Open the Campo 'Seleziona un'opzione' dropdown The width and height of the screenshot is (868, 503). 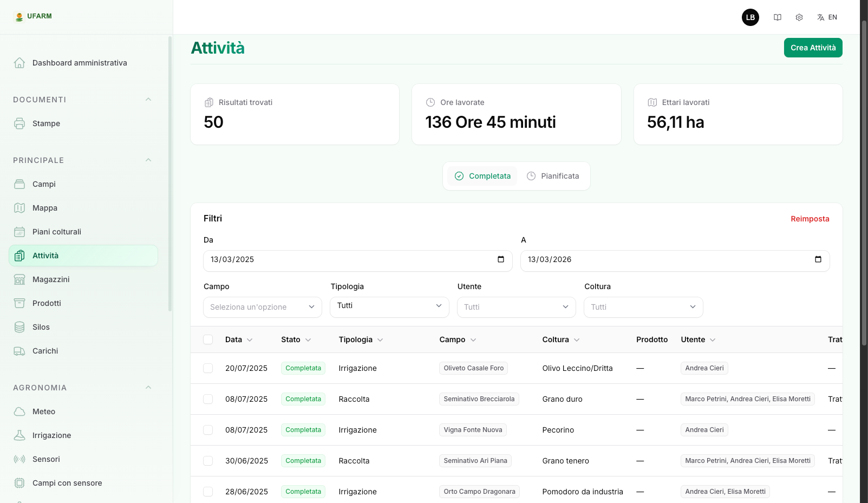point(263,307)
